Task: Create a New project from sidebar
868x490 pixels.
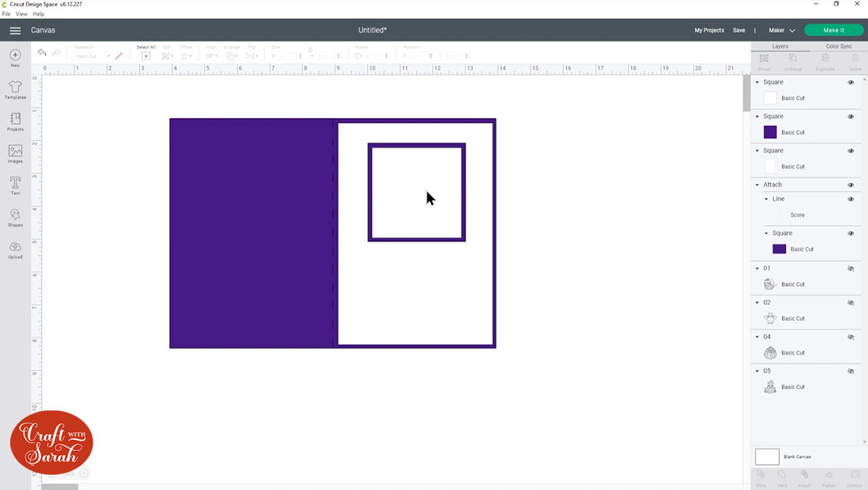Action: coord(15,58)
